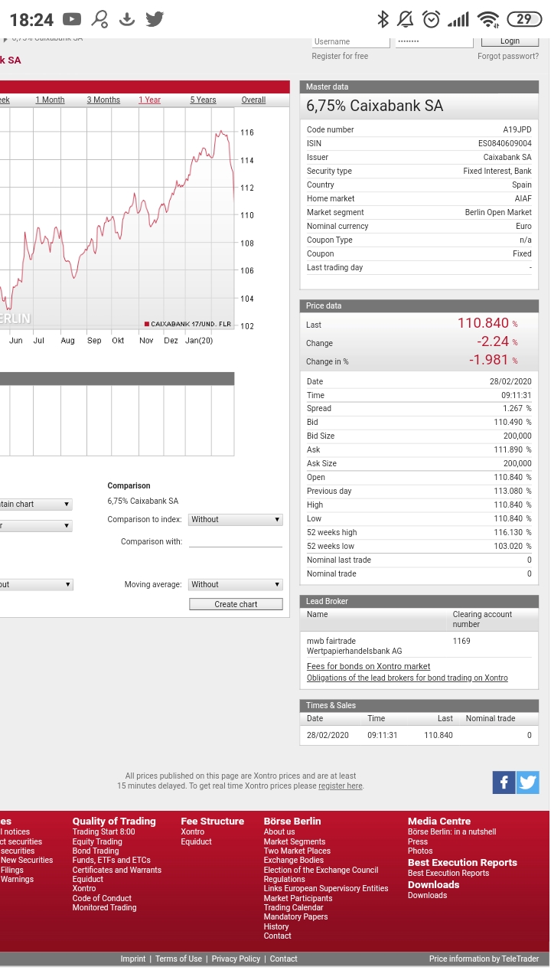
Task: Tap the YouTube icon in status bar
Action: click(72, 19)
